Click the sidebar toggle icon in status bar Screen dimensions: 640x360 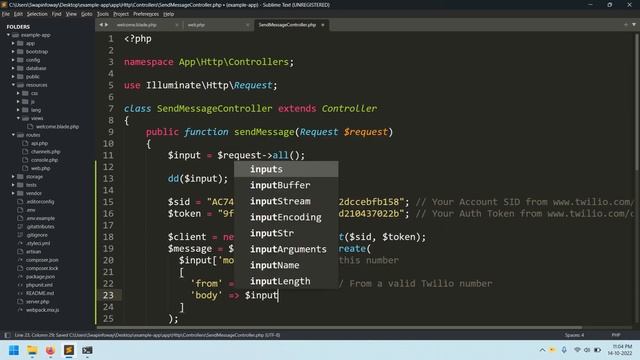coord(7,335)
